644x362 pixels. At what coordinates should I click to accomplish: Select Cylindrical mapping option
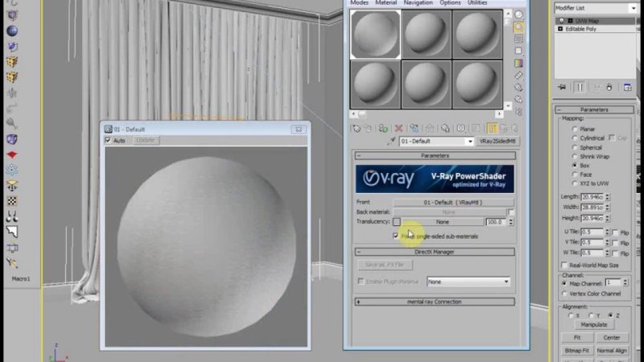coord(575,138)
